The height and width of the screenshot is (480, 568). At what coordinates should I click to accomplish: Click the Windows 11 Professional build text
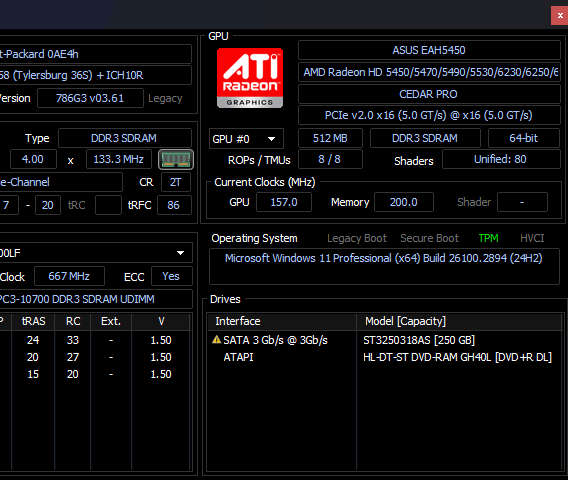[384, 258]
